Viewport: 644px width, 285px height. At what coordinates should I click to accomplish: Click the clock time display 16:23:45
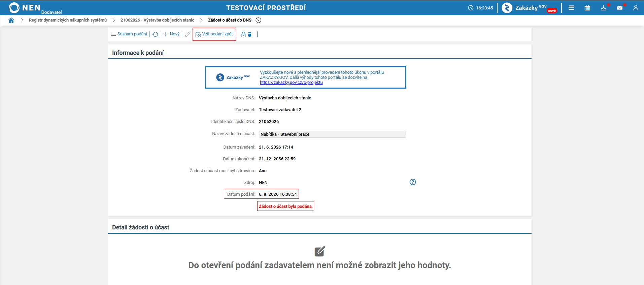pyautogui.click(x=480, y=8)
